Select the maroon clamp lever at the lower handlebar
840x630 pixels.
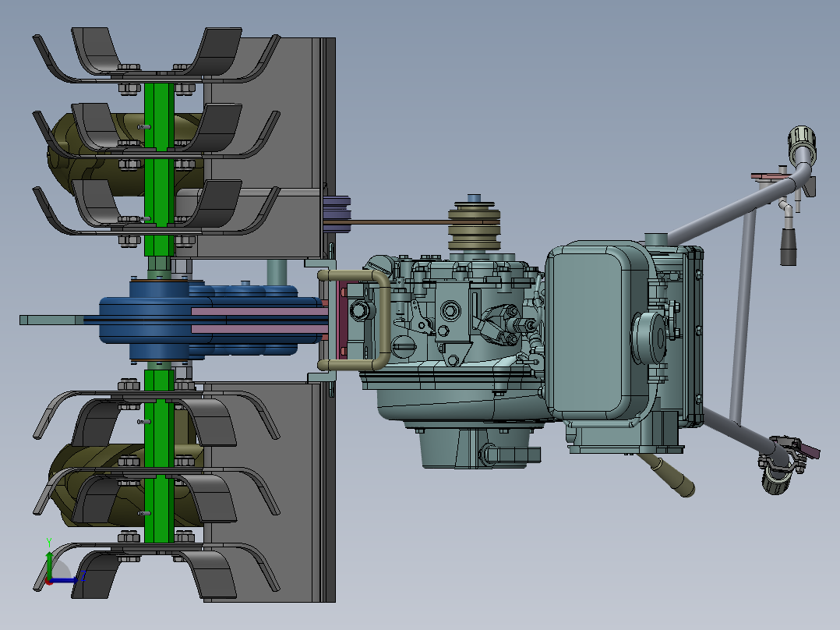click(x=809, y=451)
